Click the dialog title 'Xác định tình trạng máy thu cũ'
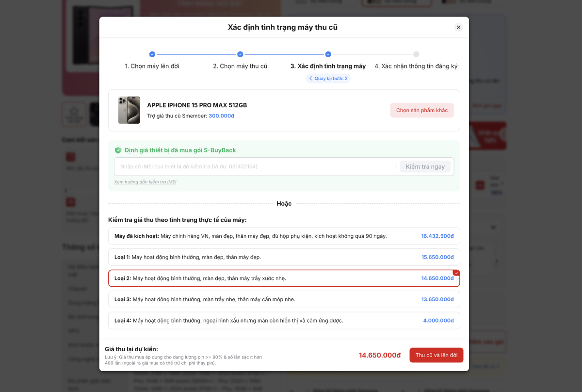Viewport: 582px width, 392px height. pos(283,27)
